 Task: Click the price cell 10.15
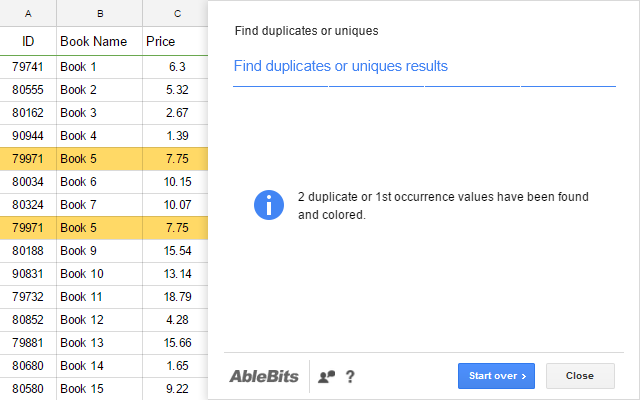point(176,181)
